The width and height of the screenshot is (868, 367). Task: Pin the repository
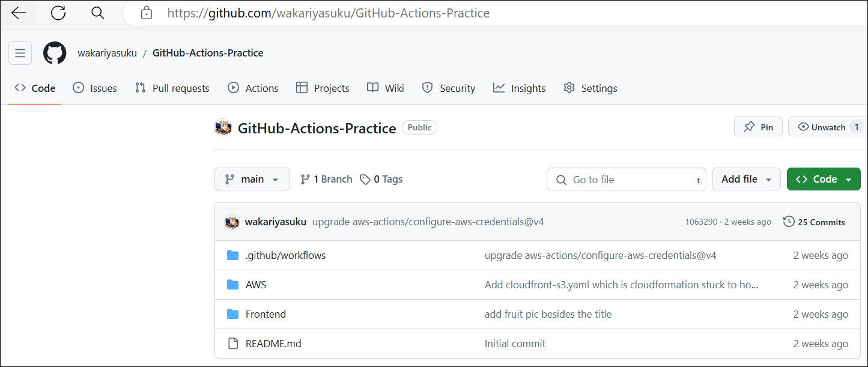tap(758, 126)
